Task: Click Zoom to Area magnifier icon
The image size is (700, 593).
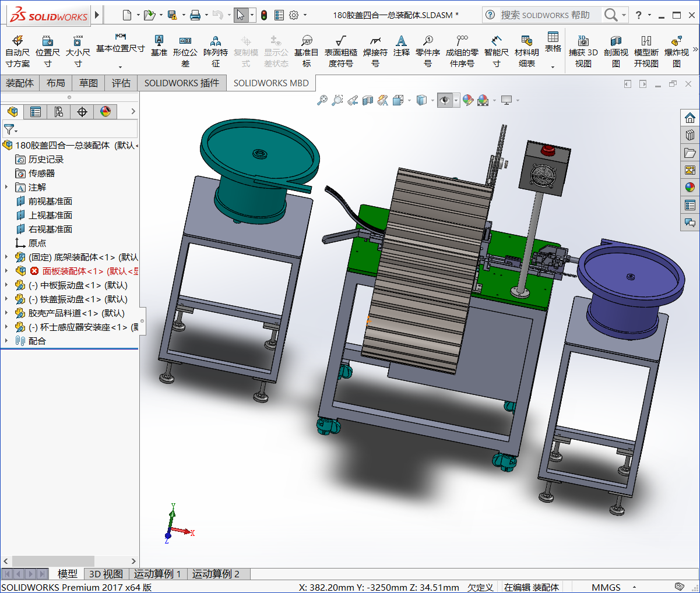Action: [x=337, y=100]
